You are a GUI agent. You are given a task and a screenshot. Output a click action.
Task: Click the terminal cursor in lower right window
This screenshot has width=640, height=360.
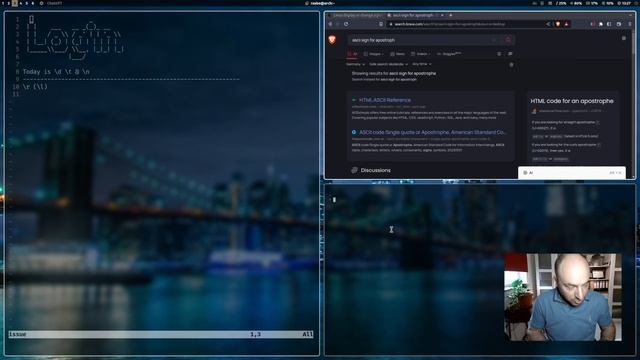pos(334,200)
